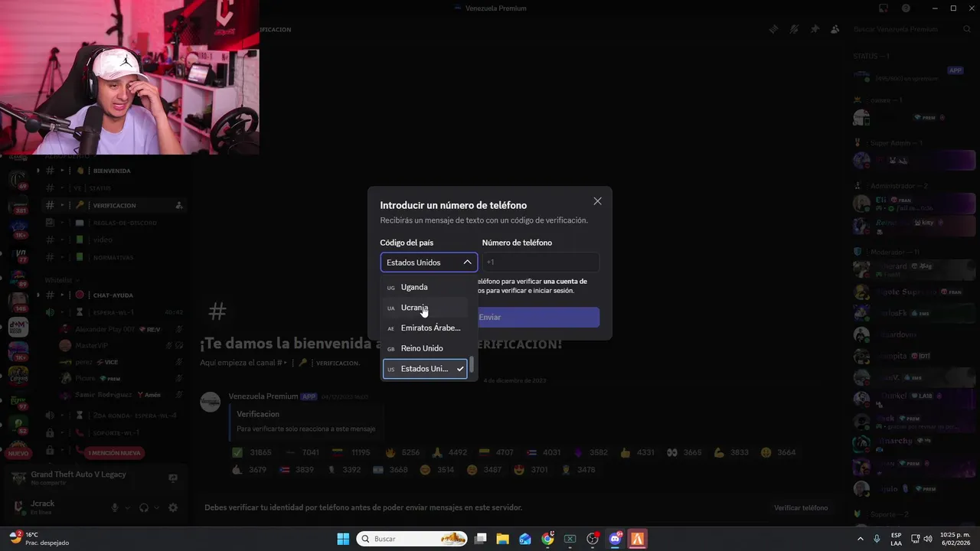Open user settings gear
Image resolution: width=980 pixels, height=551 pixels.
[173, 507]
